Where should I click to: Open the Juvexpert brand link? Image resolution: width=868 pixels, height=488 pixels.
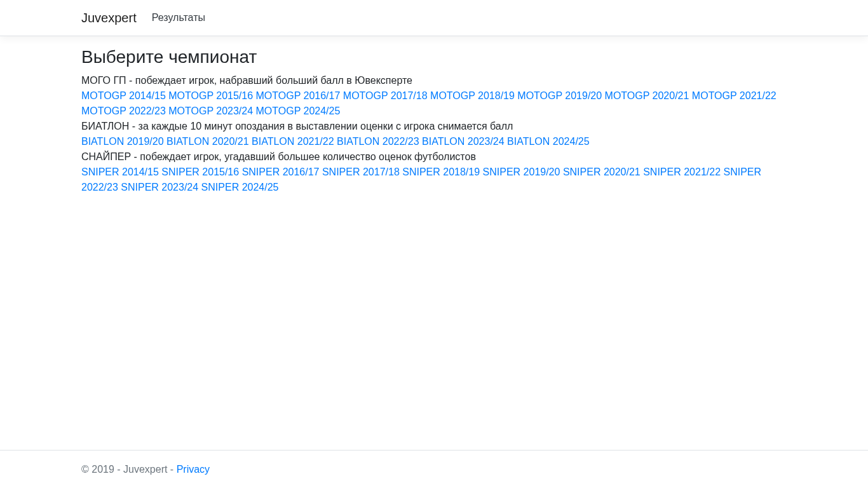109,18
